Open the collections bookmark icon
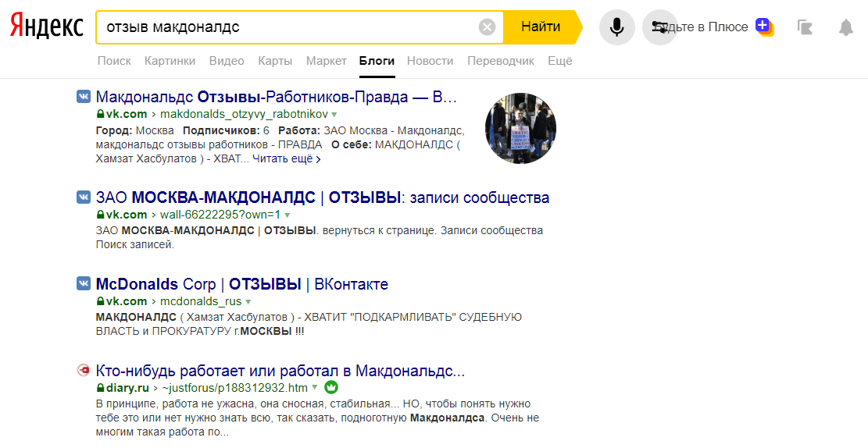This screenshot has width=868, height=448. [805, 27]
